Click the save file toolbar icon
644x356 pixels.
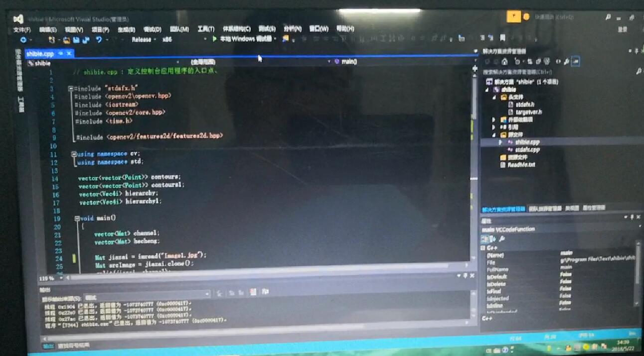76,40
